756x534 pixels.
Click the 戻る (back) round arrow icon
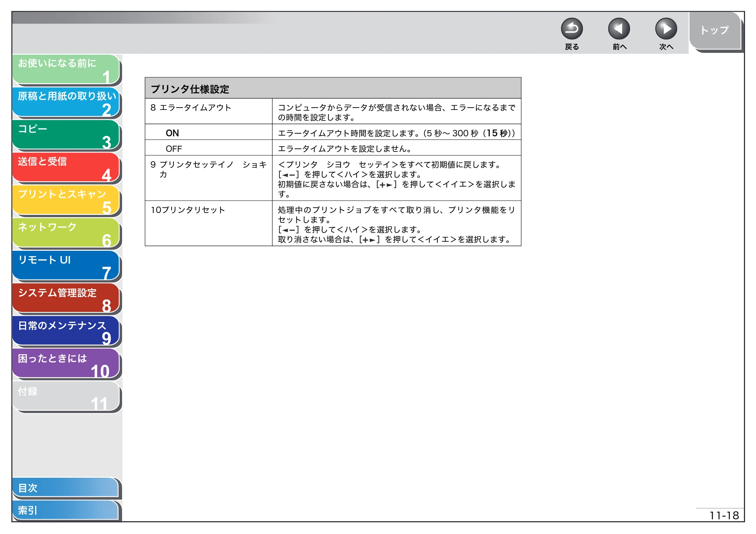click(572, 29)
